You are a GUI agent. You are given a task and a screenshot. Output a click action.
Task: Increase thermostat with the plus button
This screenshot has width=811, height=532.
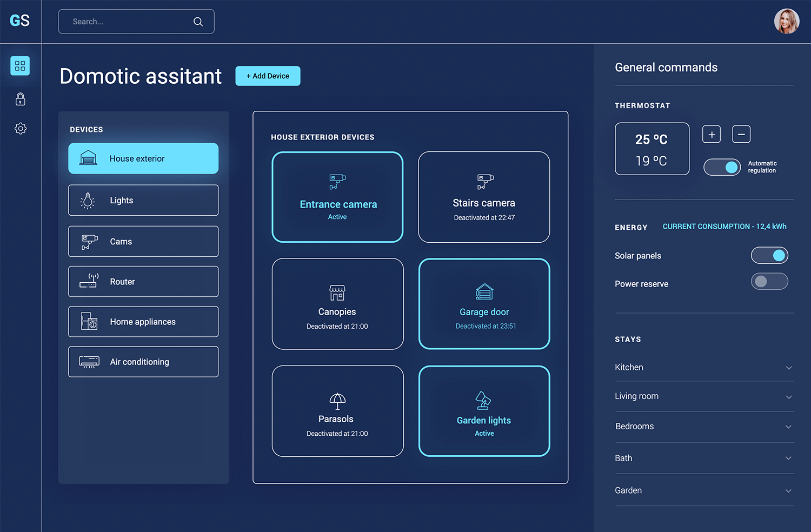[712, 134]
